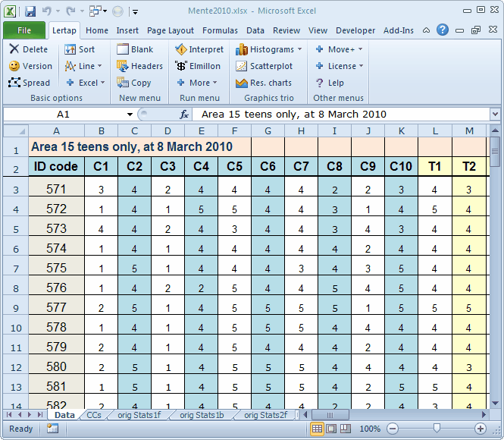Go to the first sheet tab arrow

9,415
